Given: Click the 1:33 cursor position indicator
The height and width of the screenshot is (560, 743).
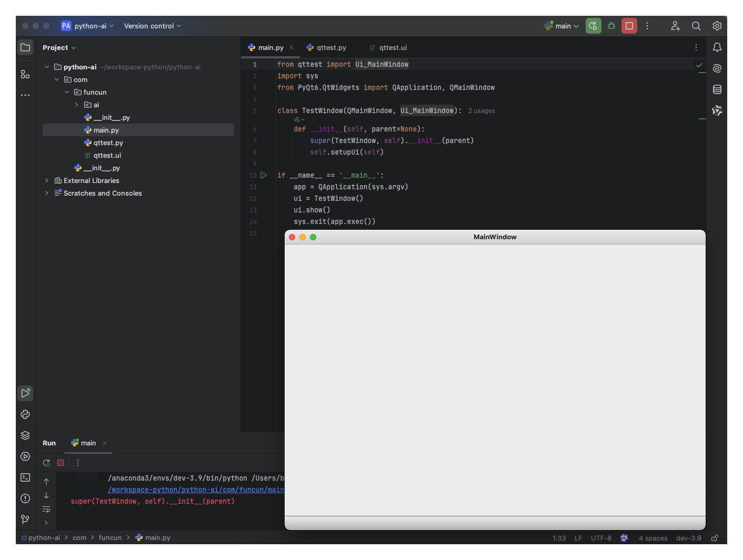Looking at the screenshot, I should tap(559, 538).
